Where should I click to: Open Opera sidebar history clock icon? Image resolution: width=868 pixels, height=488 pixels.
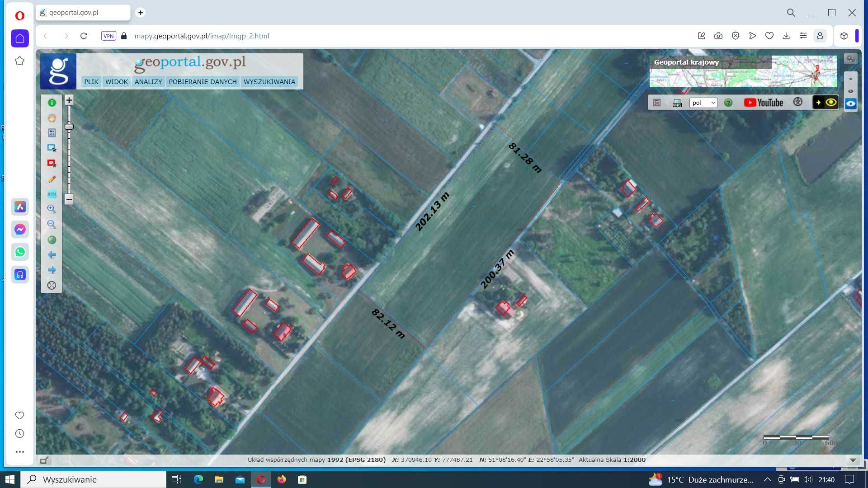click(20, 434)
